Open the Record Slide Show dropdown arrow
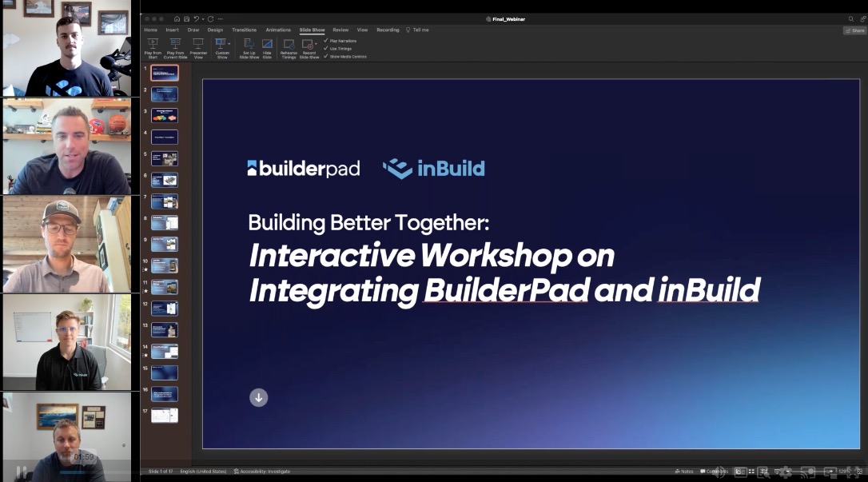The width and height of the screenshot is (868, 482). tap(316, 43)
